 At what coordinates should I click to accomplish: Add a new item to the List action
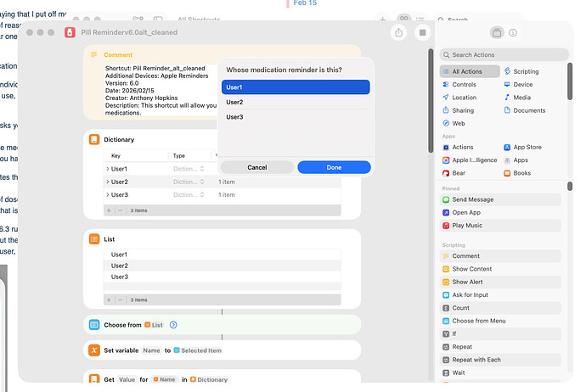click(108, 300)
